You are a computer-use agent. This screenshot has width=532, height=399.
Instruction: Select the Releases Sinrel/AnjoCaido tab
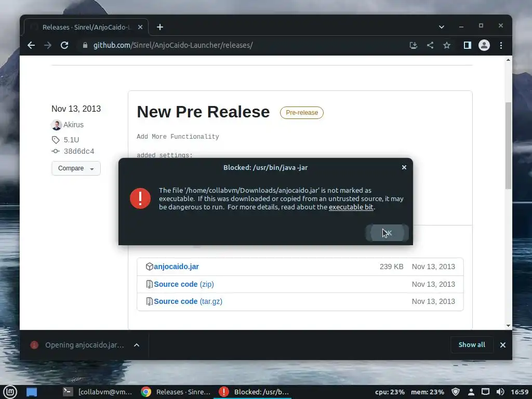click(x=86, y=27)
